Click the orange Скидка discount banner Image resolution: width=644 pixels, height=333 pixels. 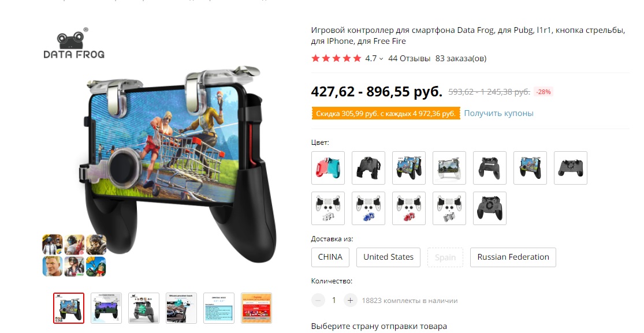click(386, 114)
